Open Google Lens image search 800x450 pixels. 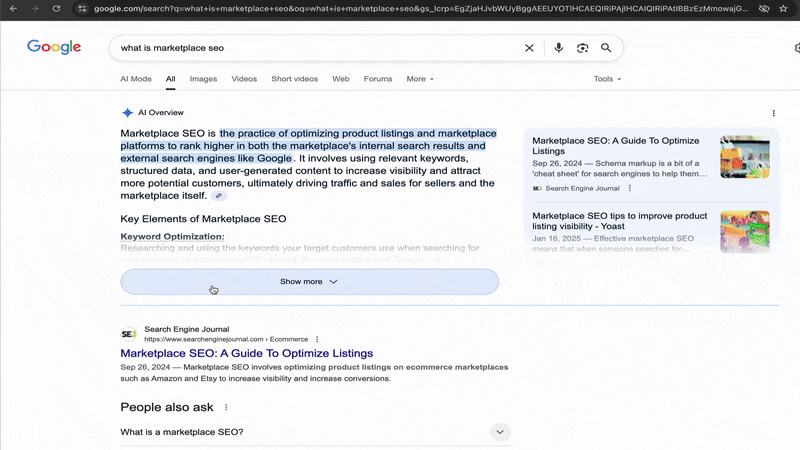coord(582,48)
